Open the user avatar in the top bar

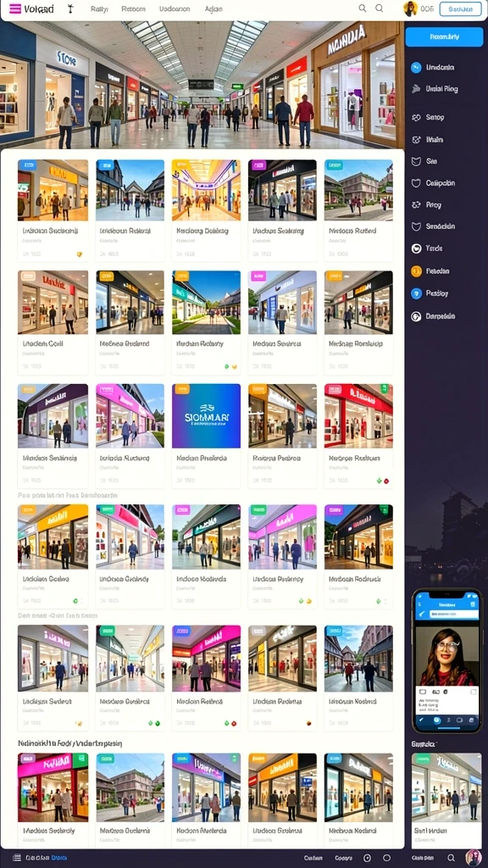pyautogui.click(x=410, y=8)
